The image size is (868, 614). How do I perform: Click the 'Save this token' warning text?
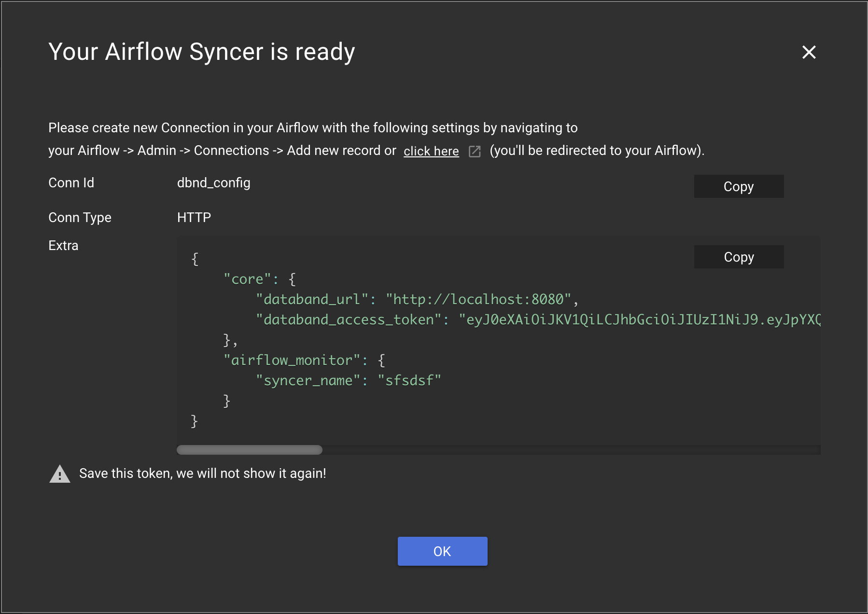point(203,474)
